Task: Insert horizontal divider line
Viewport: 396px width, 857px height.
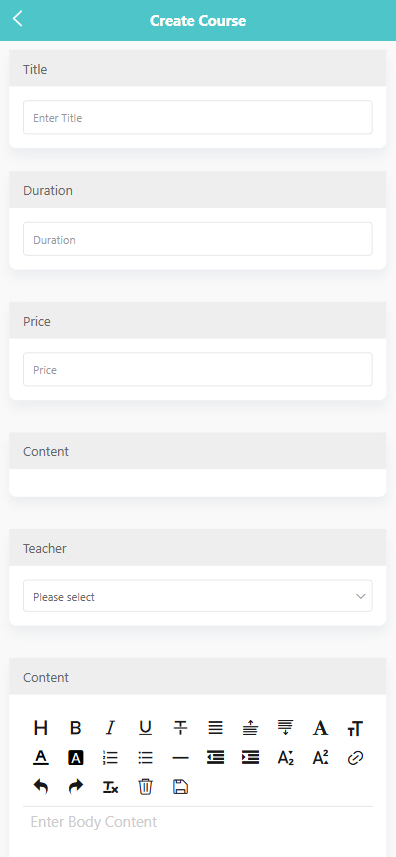Action: click(x=180, y=758)
